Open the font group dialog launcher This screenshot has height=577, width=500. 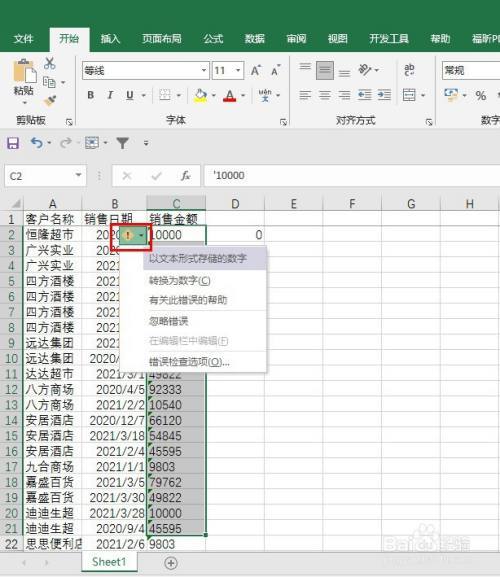pos(283,122)
